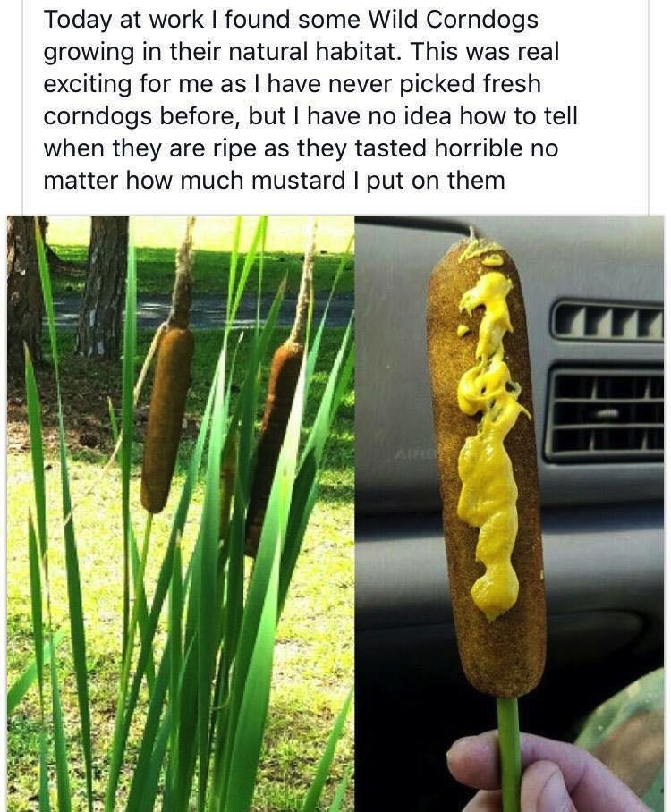This screenshot has height=812, width=671.
Task: Click the lower car air vent
Action: coord(604,413)
